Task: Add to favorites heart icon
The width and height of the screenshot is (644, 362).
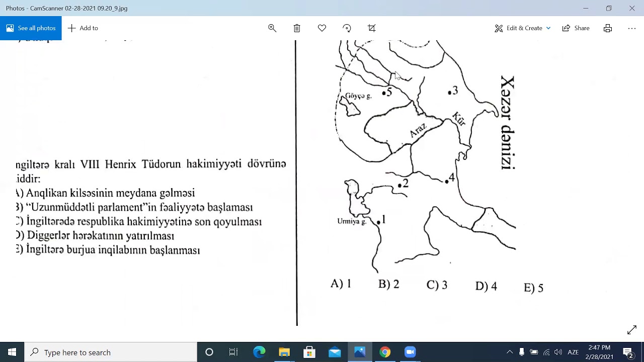Action: point(322,28)
